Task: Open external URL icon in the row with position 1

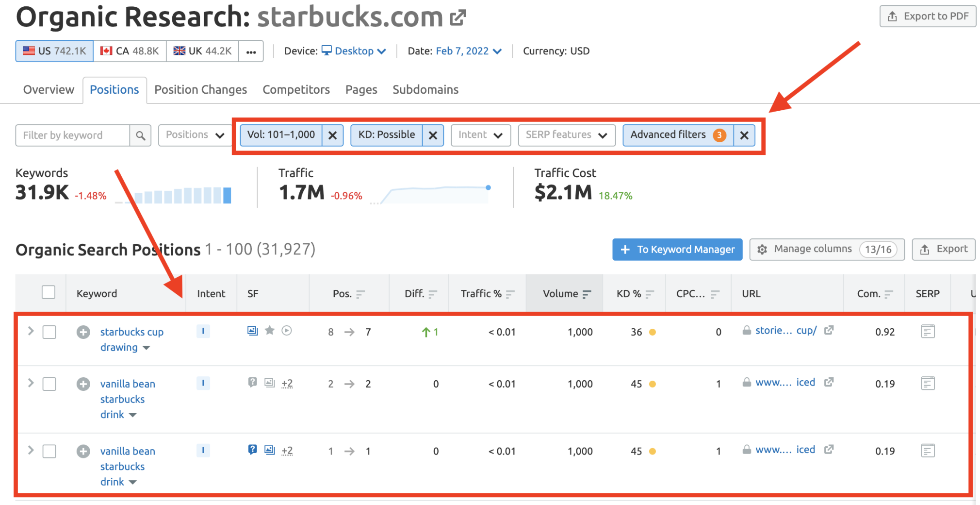Action: pos(829,450)
